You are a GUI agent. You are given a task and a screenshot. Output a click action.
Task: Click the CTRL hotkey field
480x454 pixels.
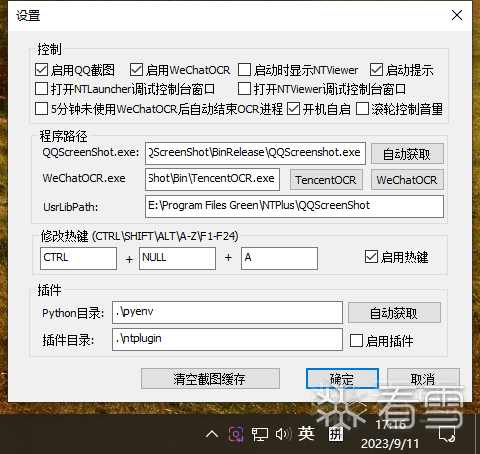click(x=78, y=258)
